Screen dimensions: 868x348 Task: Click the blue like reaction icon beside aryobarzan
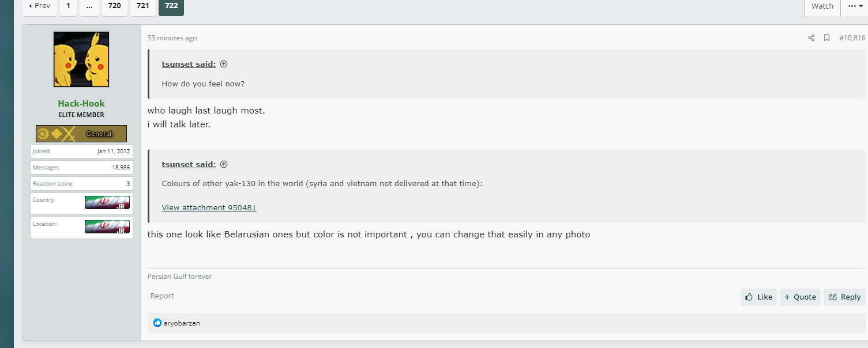pyautogui.click(x=157, y=323)
